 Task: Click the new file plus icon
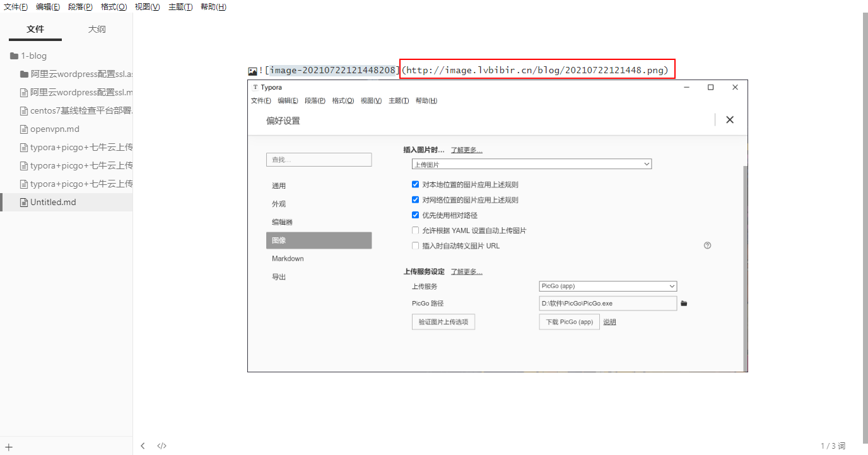pyautogui.click(x=9, y=447)
